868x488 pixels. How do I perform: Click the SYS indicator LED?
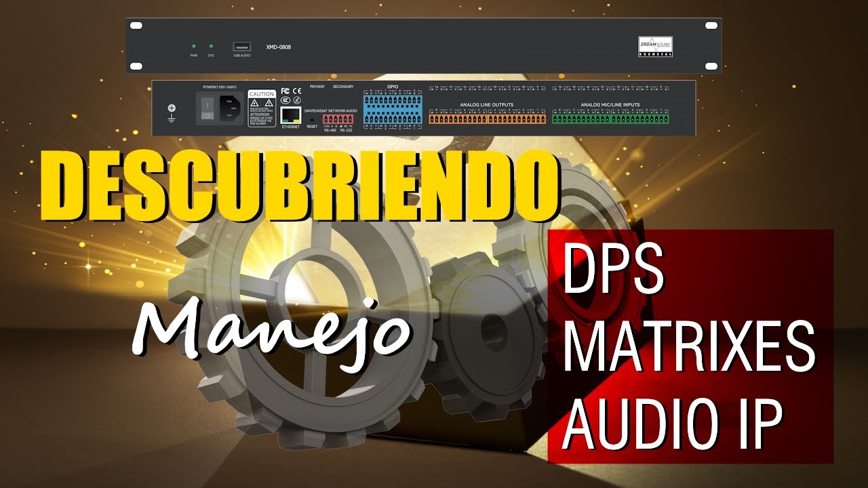pos(211,46)
